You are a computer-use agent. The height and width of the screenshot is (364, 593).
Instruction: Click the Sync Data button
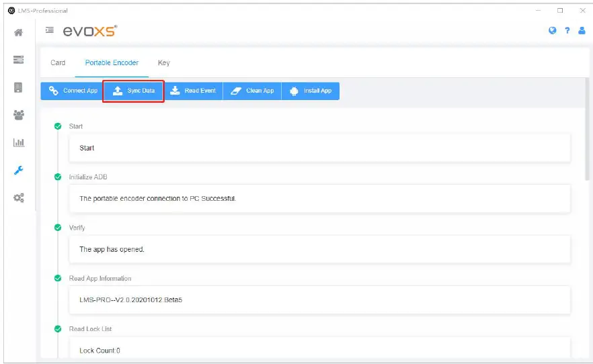[133, 91]
